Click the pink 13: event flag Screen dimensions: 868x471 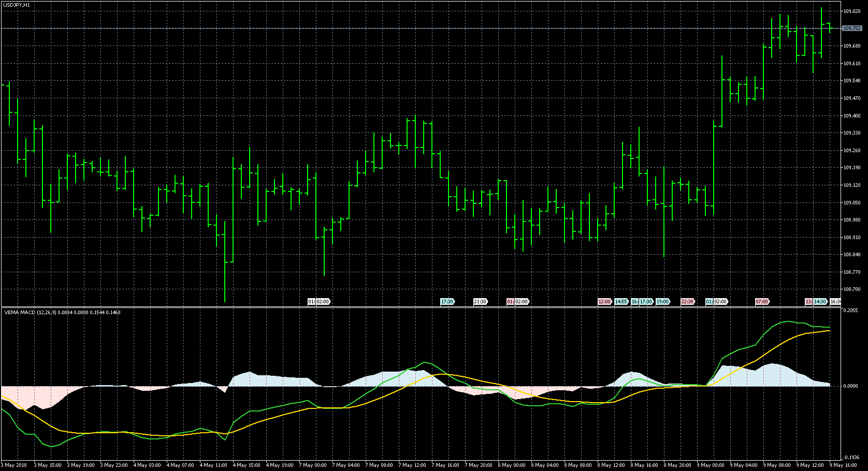click(x=808, y=302)
